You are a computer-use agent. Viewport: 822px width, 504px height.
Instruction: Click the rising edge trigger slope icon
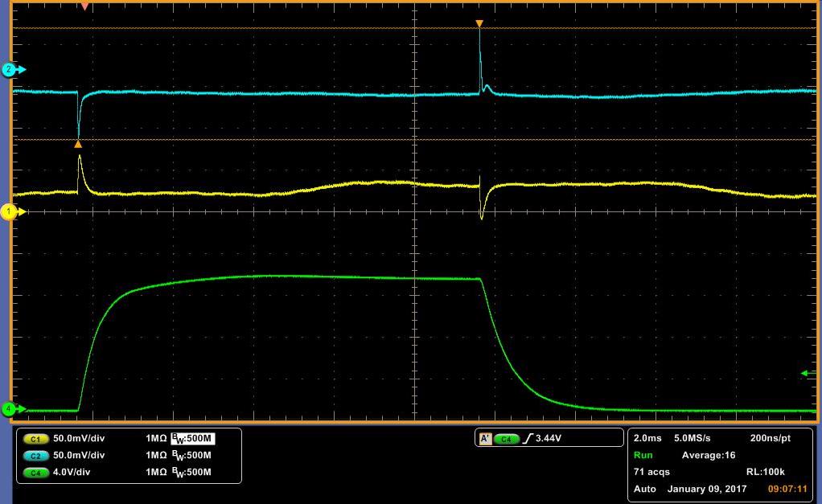click(x=528, y=438)
